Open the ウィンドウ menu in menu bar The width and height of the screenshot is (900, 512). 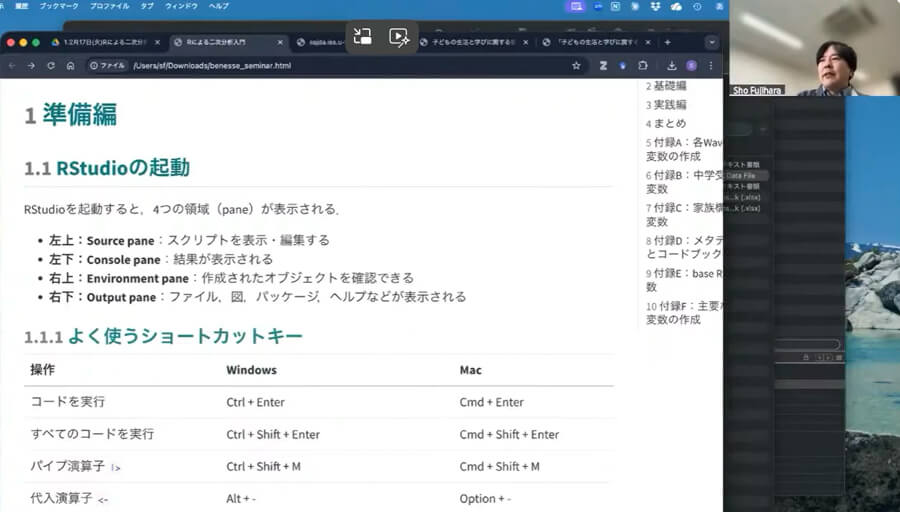[x=181, y=6]
